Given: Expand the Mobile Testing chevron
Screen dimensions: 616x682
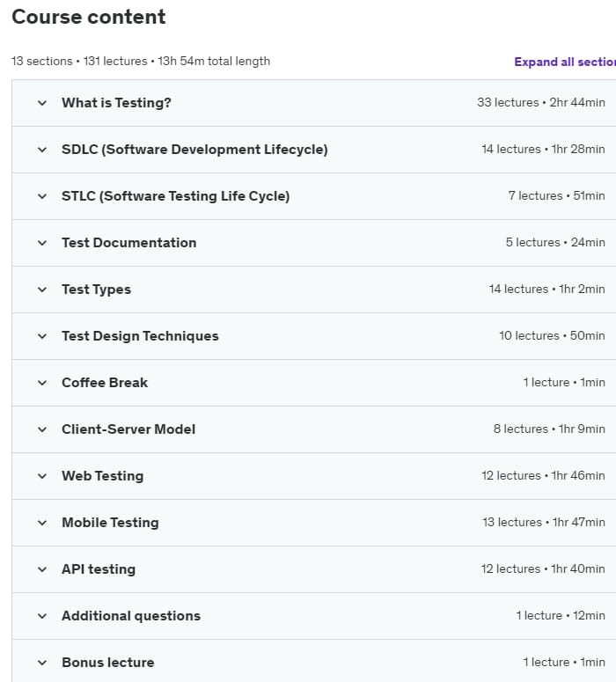Looking at the screenshot, I should coord(42,523).
